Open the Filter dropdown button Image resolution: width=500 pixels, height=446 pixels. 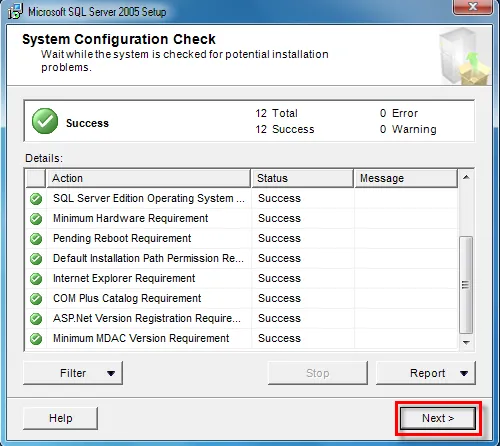[x=73, y=373]
